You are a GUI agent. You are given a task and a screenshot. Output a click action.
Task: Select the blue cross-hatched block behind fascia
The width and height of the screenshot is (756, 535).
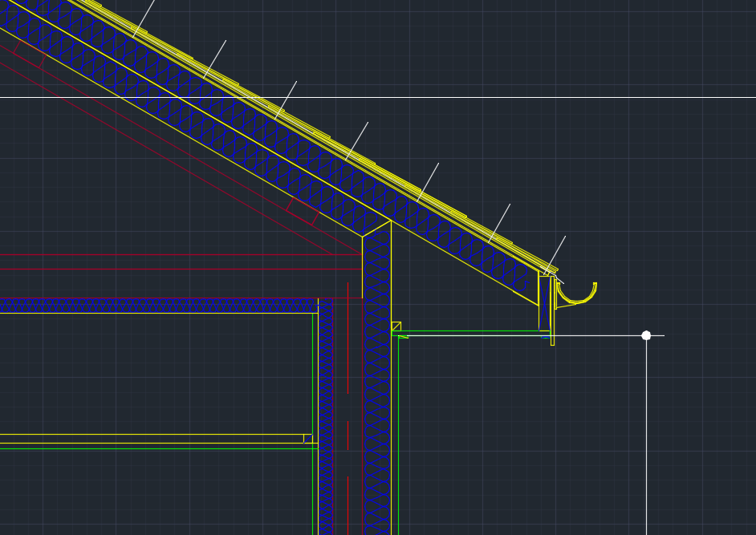coord(544,305)
